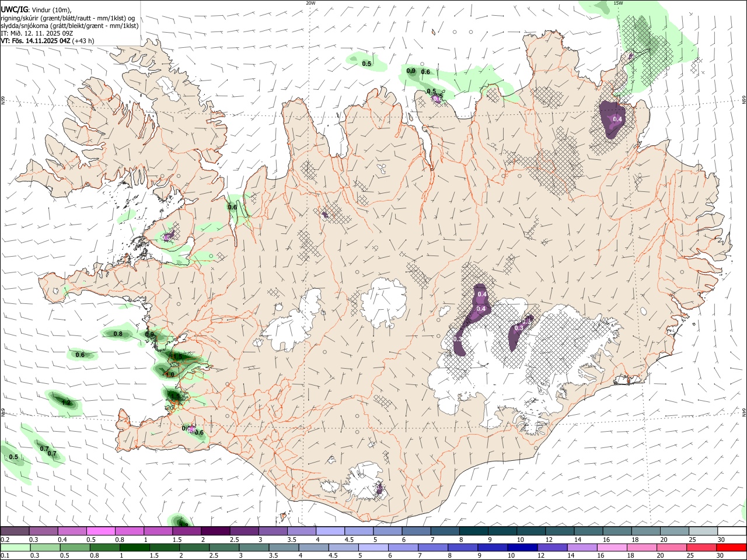Click the UWC/IG title text

[x=13, y=10]
